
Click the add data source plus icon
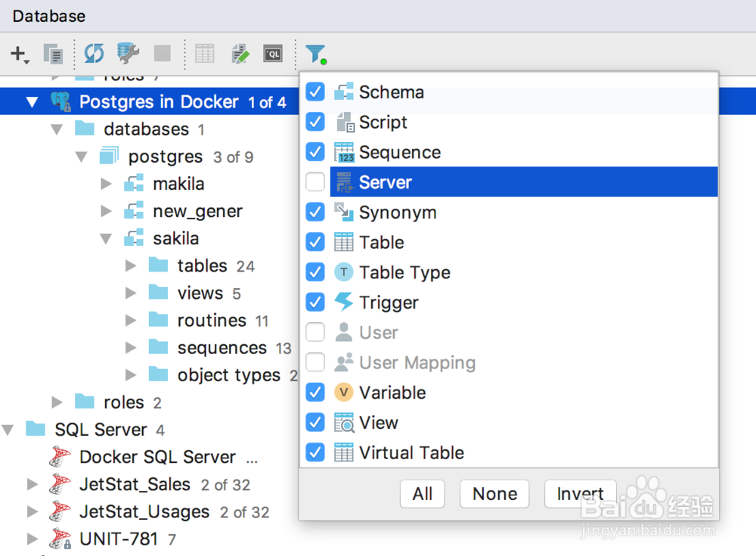point(18,54)
